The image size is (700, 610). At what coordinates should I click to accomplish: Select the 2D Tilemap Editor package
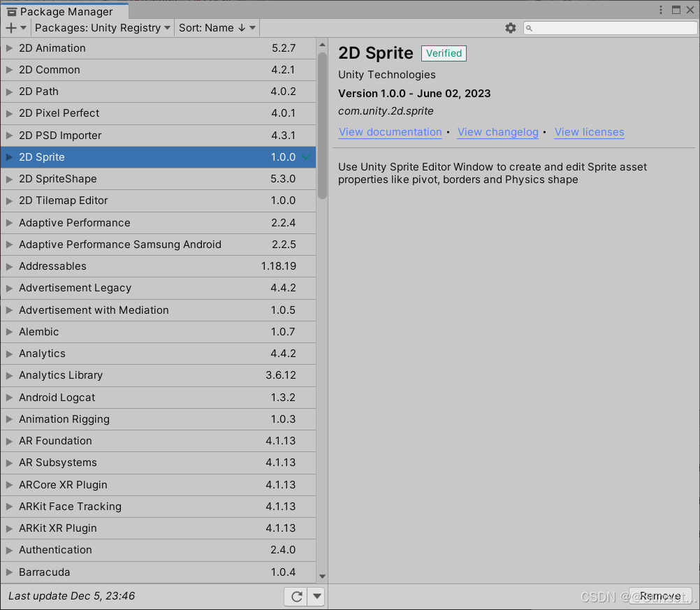158,201
